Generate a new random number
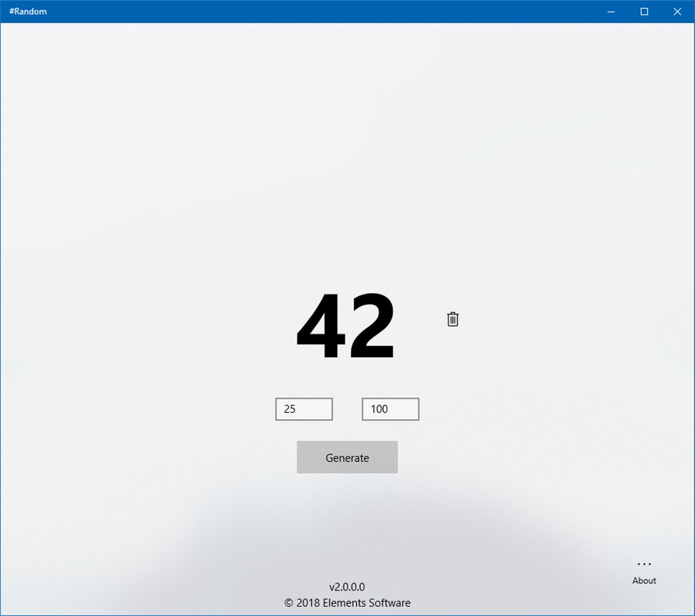This screenshot has height=616, width=695. pyautogui.click(x=347, y=457)
